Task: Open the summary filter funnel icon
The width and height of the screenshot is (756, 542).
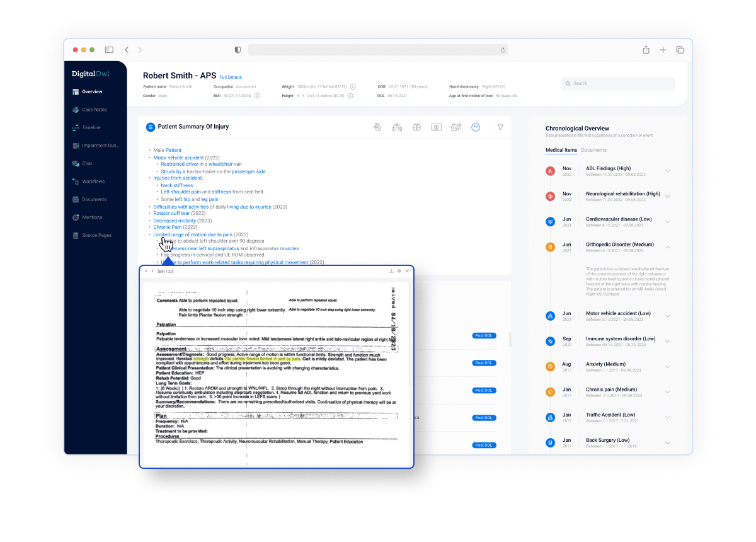Action: pos(500,127)
